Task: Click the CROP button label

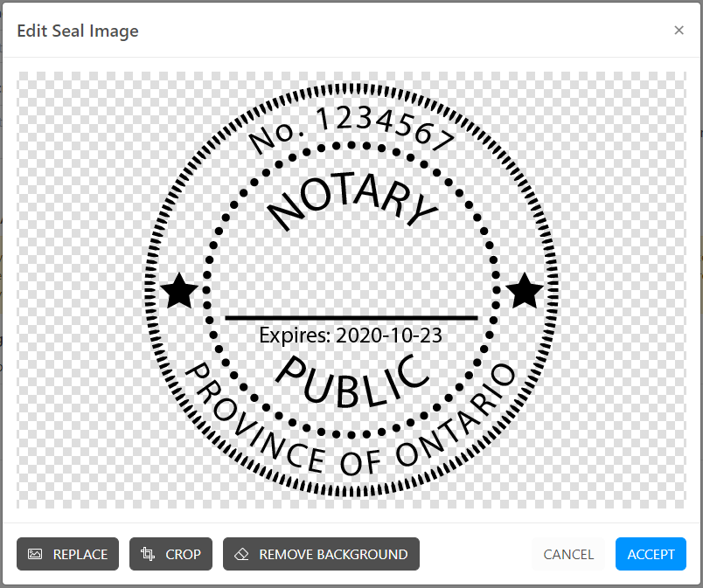Action: pos(183,555)
